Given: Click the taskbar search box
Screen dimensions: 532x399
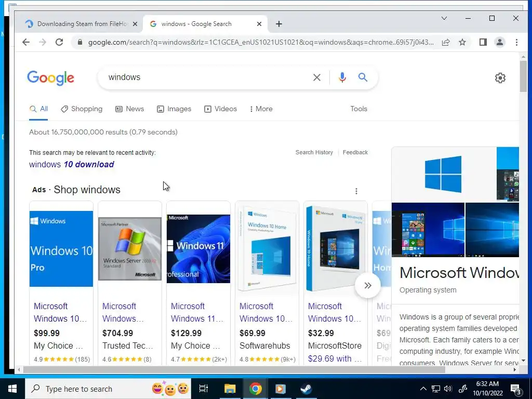Looking at the screenshot, I should 108,389.
